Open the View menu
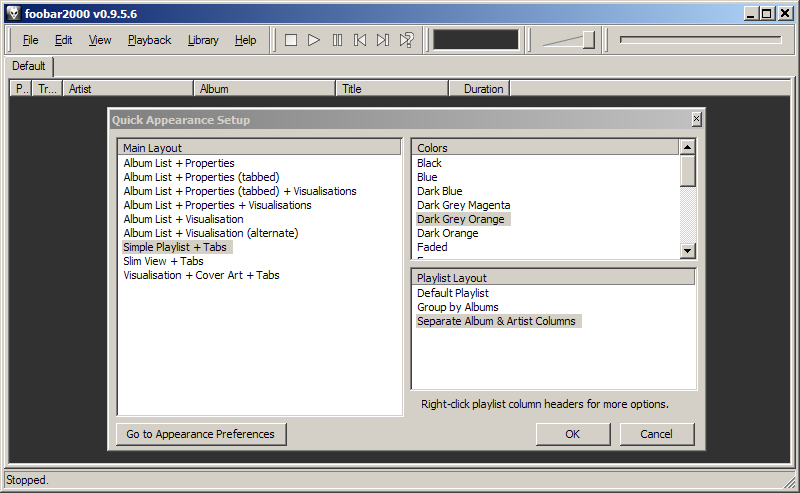Image resolution: width=800 pixels, height=493 pixels. tap(99, 40)
